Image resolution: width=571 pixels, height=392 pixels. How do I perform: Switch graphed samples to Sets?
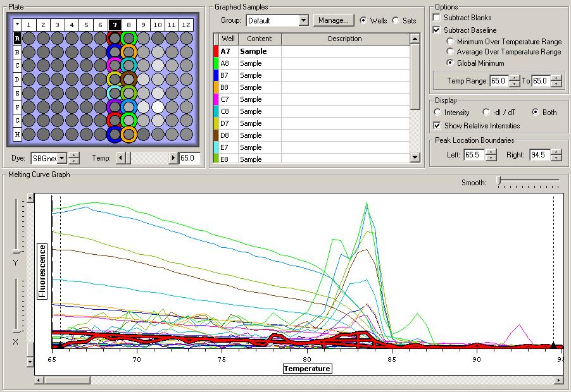[x=396, y=20]
